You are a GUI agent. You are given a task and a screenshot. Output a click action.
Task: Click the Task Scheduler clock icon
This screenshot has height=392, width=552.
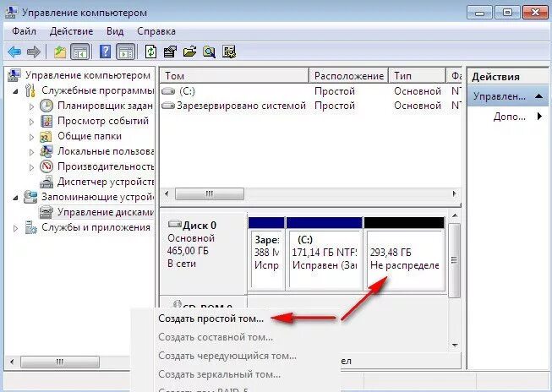pyautogui.click(x=46, y=106)
